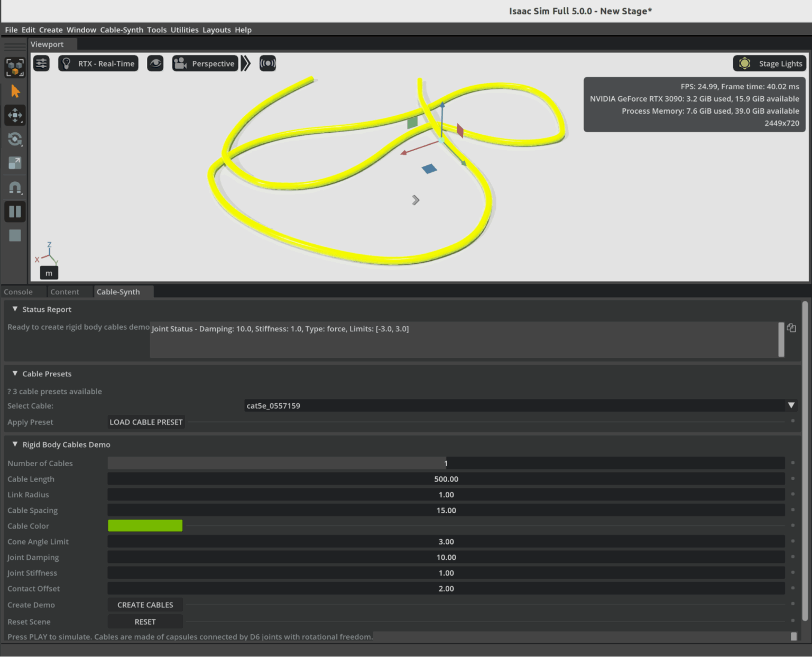Select the Scale tool
This screenshot has width=812, height=657.
15,163
